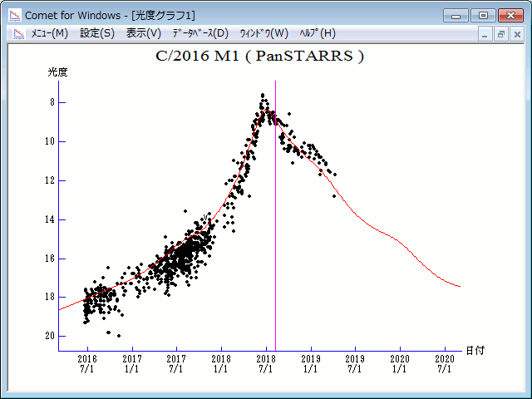The image size is (532, 399).
Task: Click the C/2016 M1 (PanSTARRS) graph title
Action: [259, 57]
